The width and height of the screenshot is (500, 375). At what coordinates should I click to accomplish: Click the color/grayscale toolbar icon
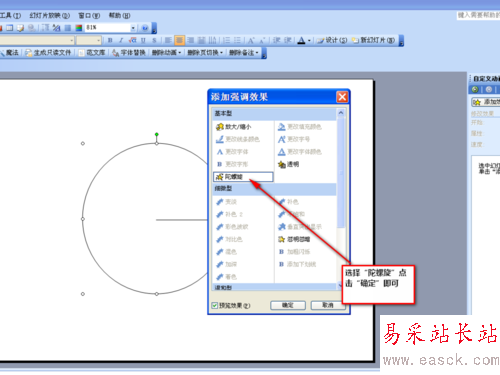click(x=79, y=28)
